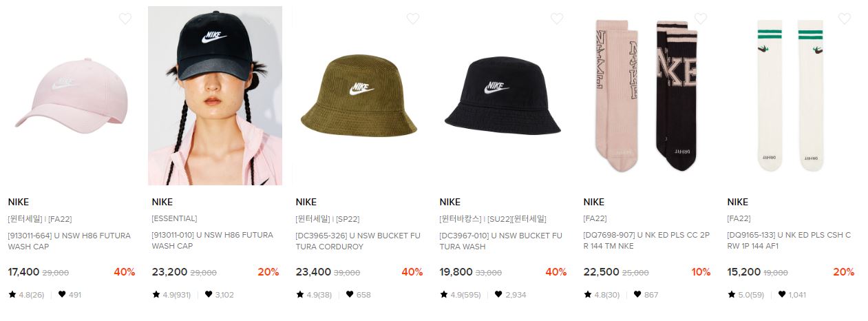This screenshot has width=868, height=321.
Task: Toggle wishlist heart on black bucket hat
Action: click(x=557, y=19)
